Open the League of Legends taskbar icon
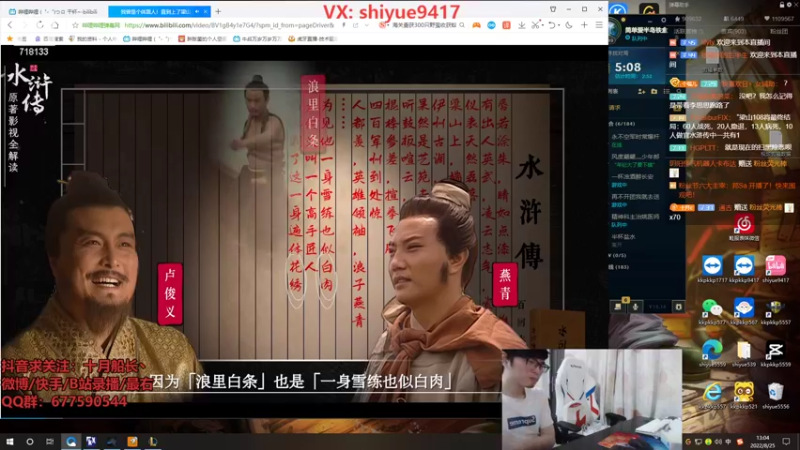 point(153,441)
